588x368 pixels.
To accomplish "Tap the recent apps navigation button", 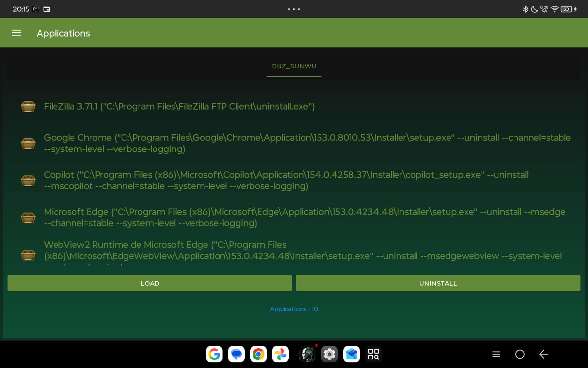I will click(496, 354).
